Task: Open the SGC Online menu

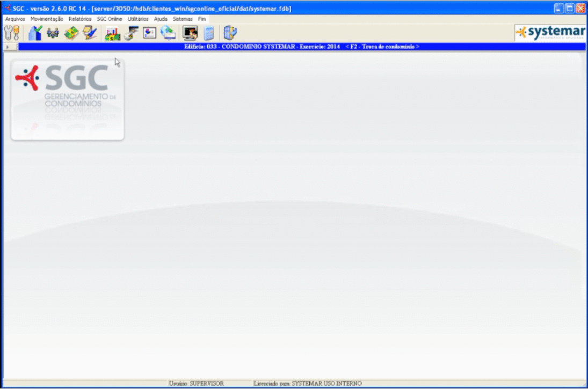Action: coord(110,19)
